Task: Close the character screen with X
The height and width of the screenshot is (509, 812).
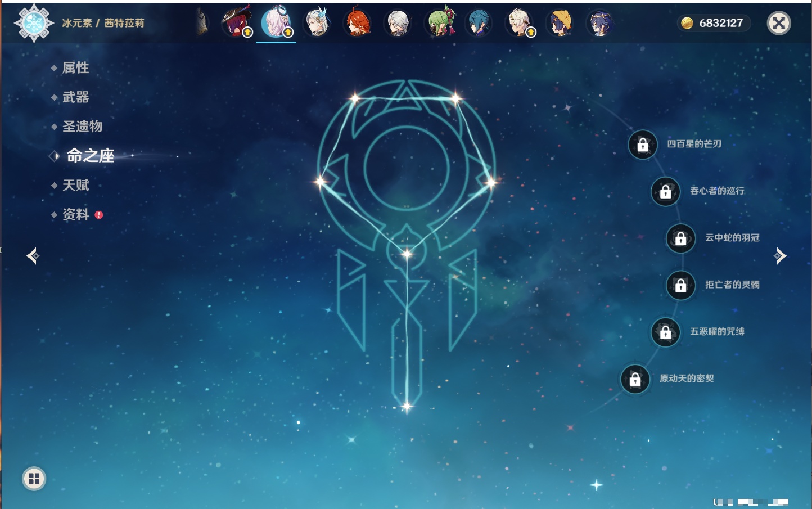Action: point(779,23)
